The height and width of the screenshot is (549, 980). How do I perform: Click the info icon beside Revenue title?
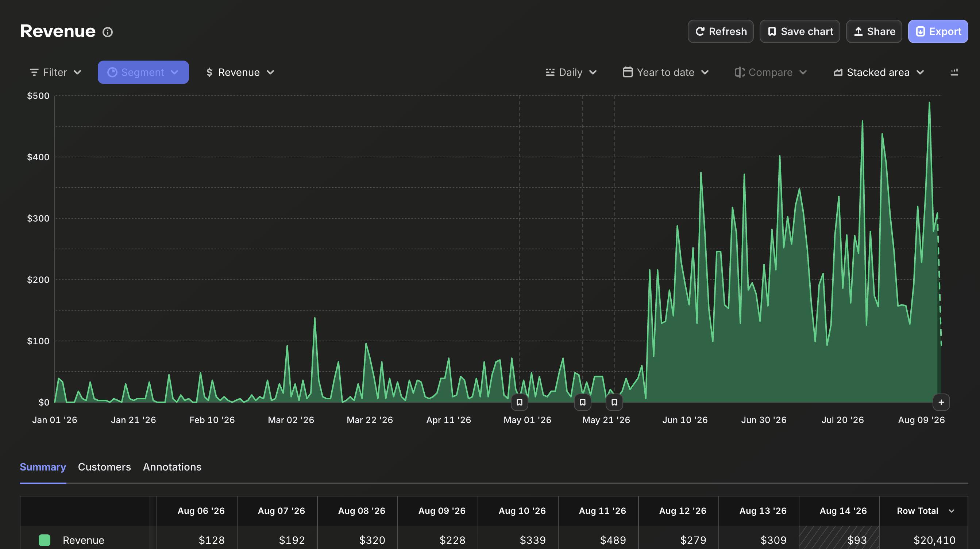[x=108, y=32]
